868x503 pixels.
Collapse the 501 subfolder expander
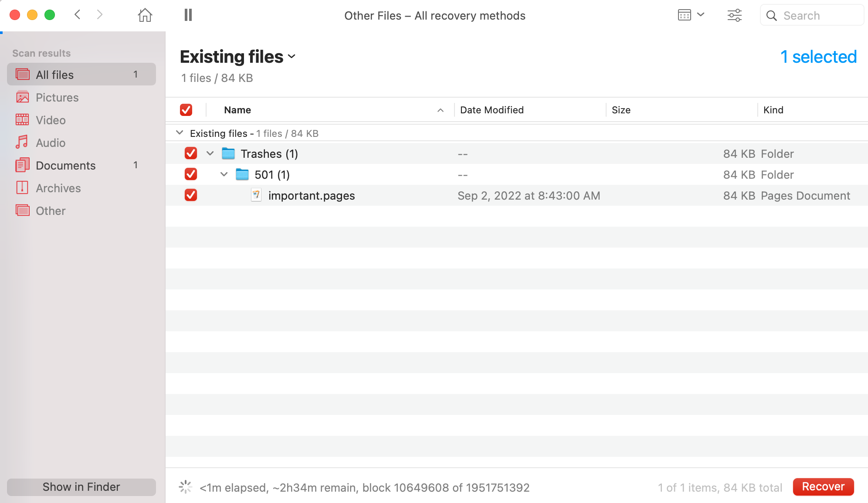click(x=224, y=174)
